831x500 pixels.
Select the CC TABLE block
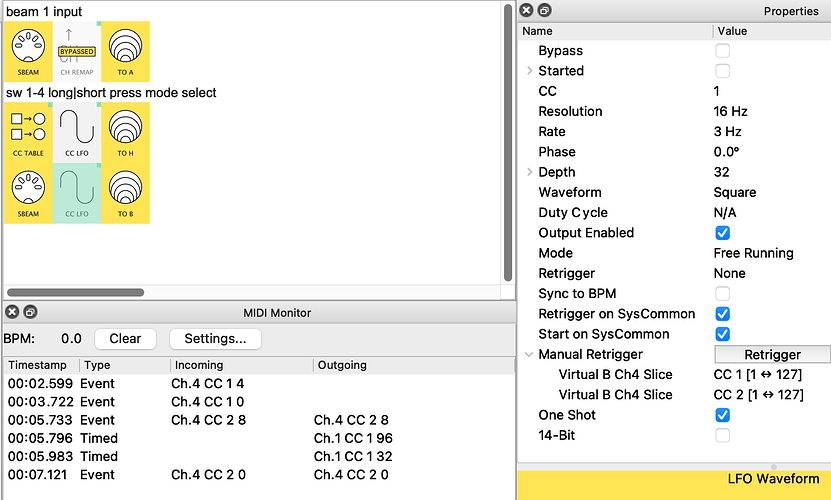coord(28,132)
